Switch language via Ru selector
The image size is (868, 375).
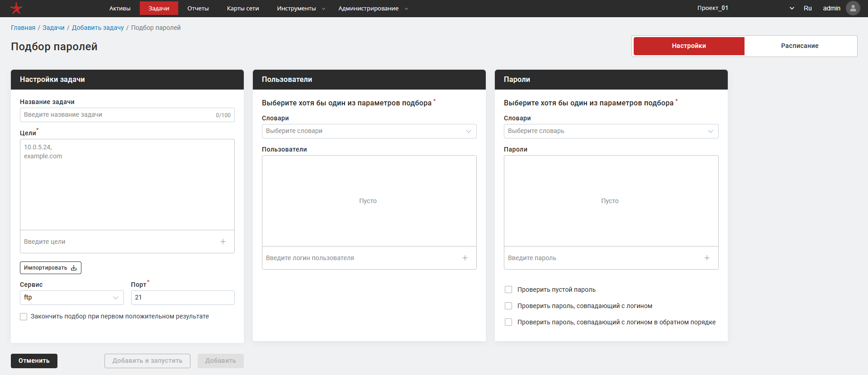[x=808, y=8]
